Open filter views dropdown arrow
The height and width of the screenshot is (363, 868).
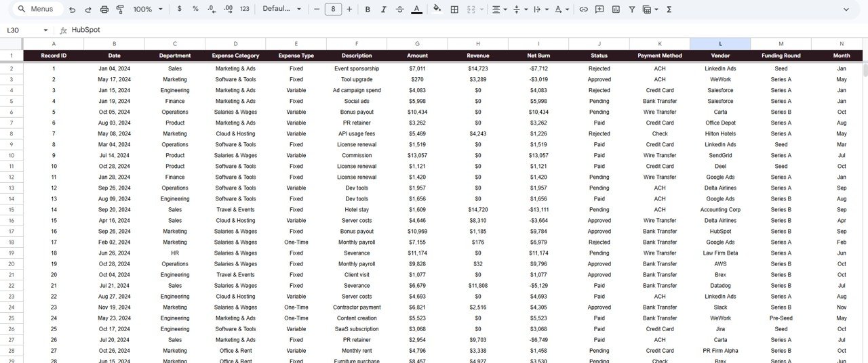point(656,9)
